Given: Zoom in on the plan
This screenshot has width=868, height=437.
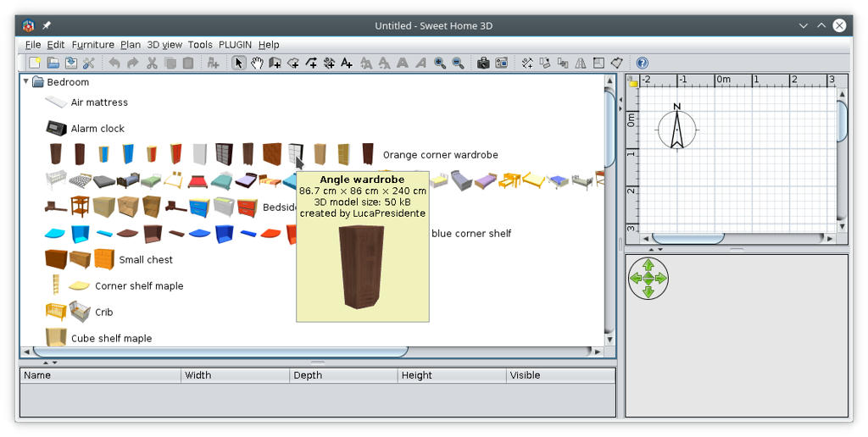Looking at the screenshot, I should click(x=440, y=63).
